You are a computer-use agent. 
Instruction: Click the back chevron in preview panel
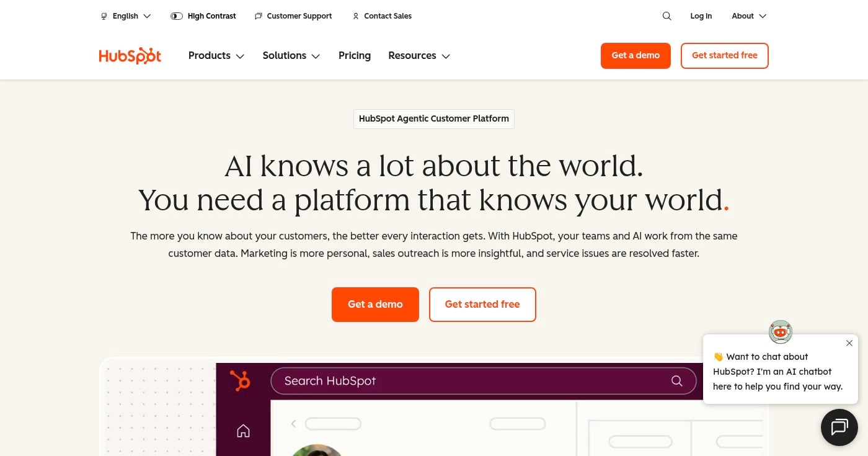tap(293, 424)
